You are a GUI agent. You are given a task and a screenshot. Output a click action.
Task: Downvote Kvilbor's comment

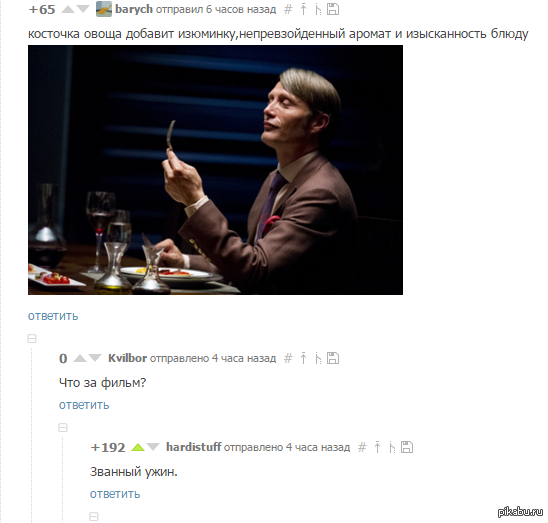tap(95, 358)
